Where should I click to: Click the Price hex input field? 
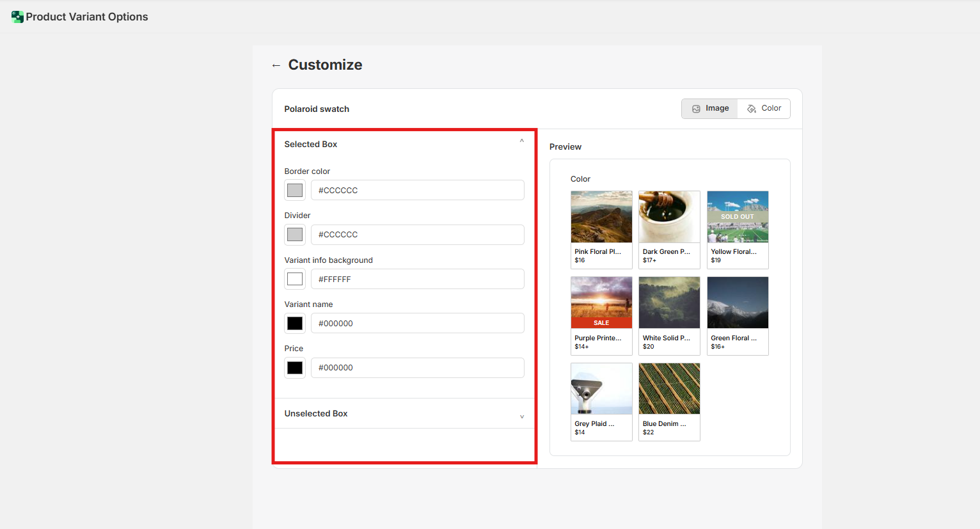[x=417, y=368]
